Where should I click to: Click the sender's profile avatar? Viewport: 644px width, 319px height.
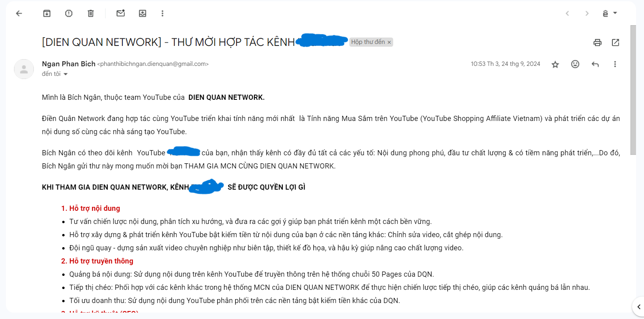[24, 69]
